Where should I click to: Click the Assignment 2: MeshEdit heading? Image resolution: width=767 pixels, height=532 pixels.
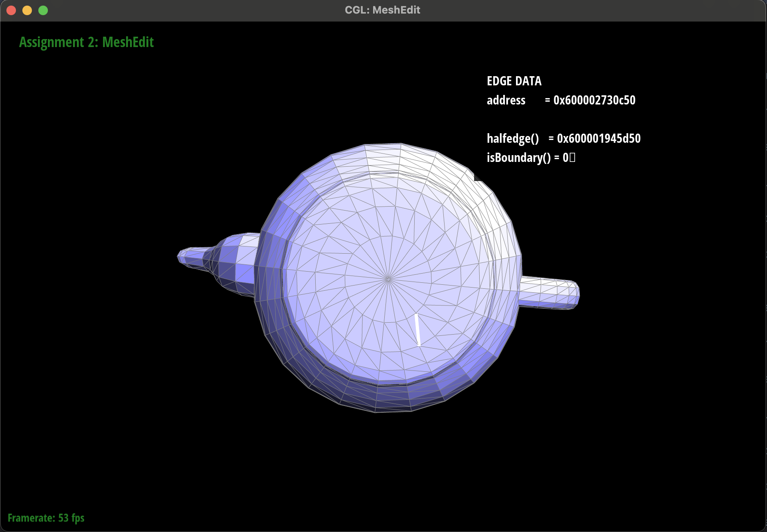86,42
